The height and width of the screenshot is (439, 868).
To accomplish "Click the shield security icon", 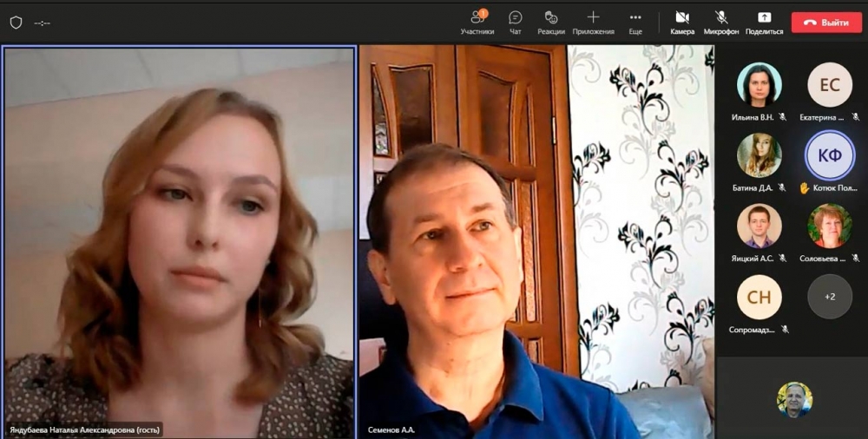I will 16,23.
